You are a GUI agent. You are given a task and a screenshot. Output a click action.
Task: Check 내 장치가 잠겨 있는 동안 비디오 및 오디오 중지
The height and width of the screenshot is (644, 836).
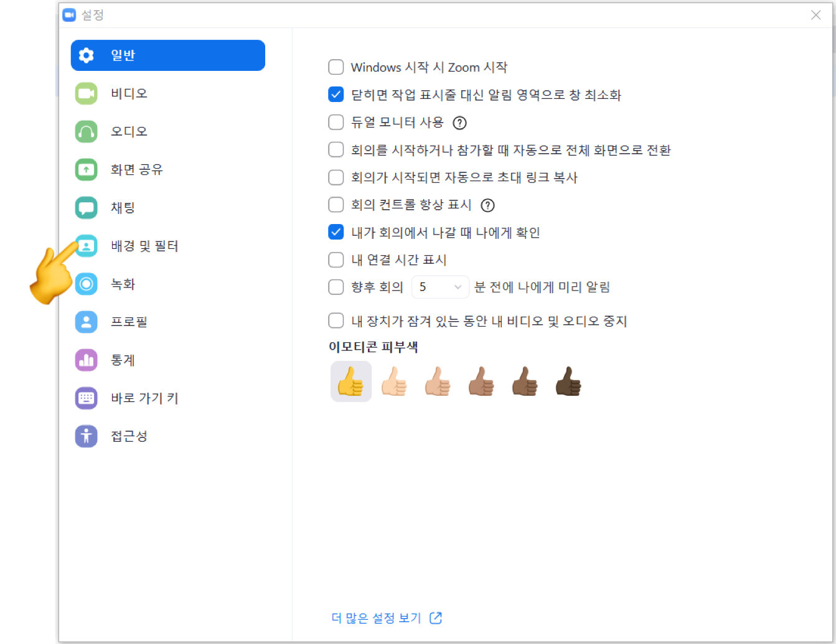336,320
